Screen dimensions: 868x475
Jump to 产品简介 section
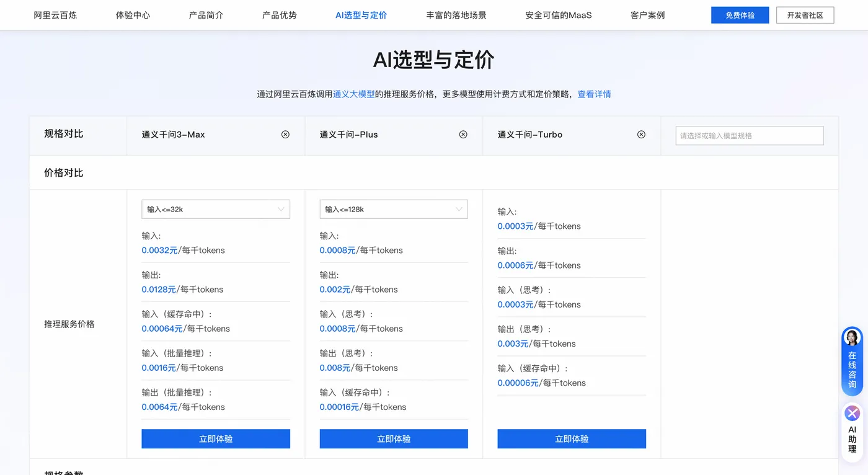206,15
